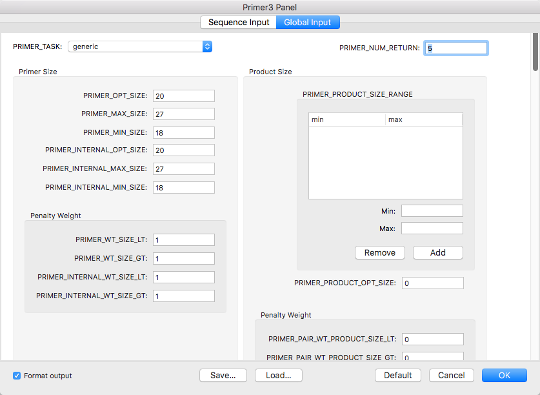The image size is (540, 395).
Task: Load settings with Load... button
Action: tap(279, 375)
